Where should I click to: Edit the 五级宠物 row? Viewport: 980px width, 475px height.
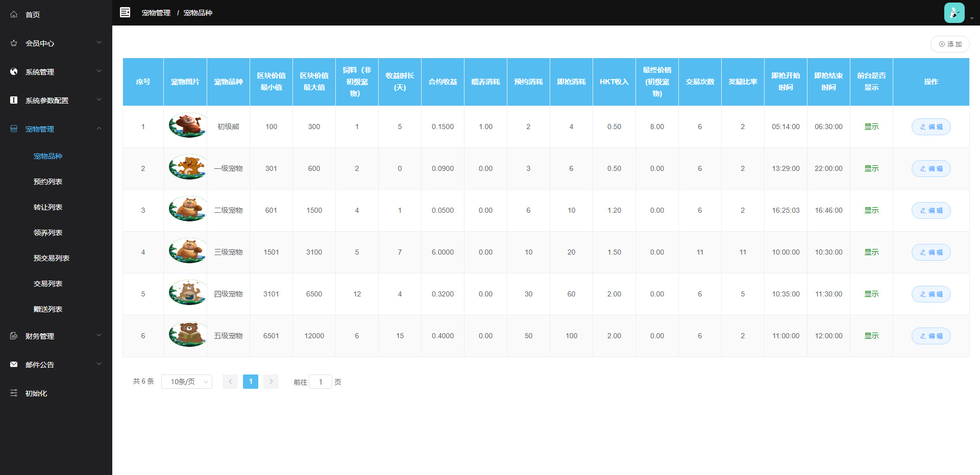tap(931, 336)
